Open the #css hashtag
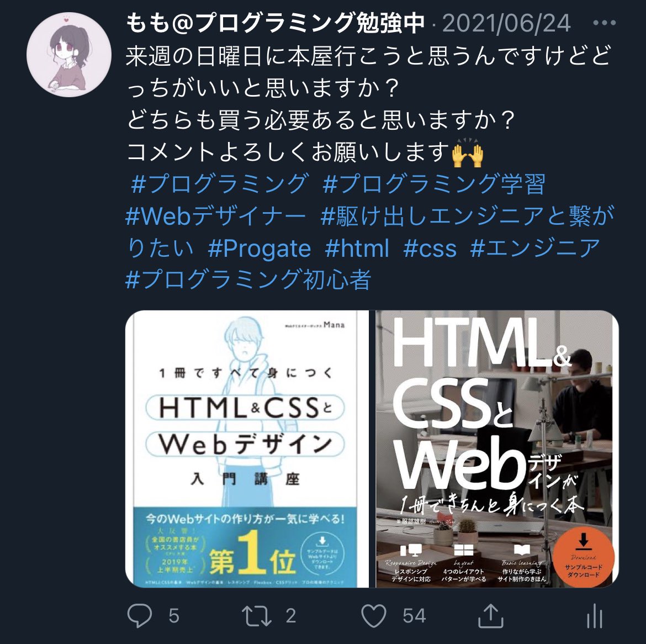Viewport: 646px width, 644px height. click(430, 248)
